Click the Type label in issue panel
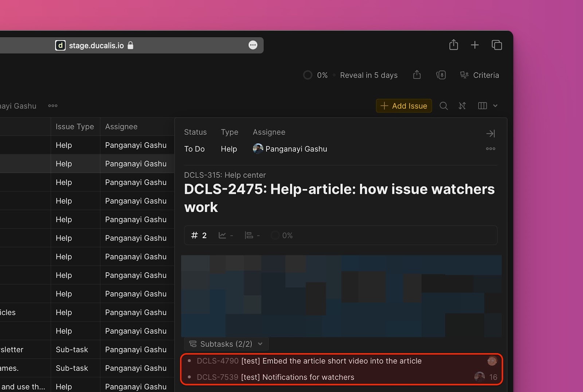This screenshot has height=392, width=583. 230,132
